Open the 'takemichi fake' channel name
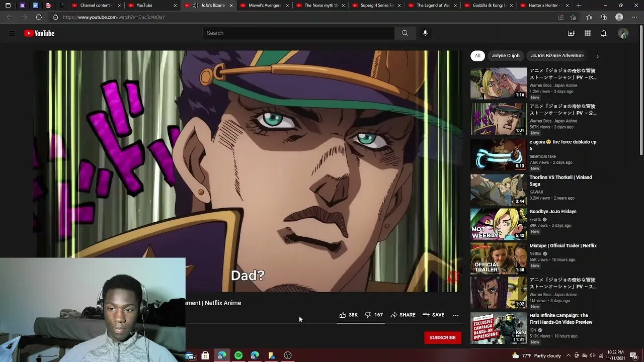The width and height of the screenshot is (644, 362). [x=543, y=156]
